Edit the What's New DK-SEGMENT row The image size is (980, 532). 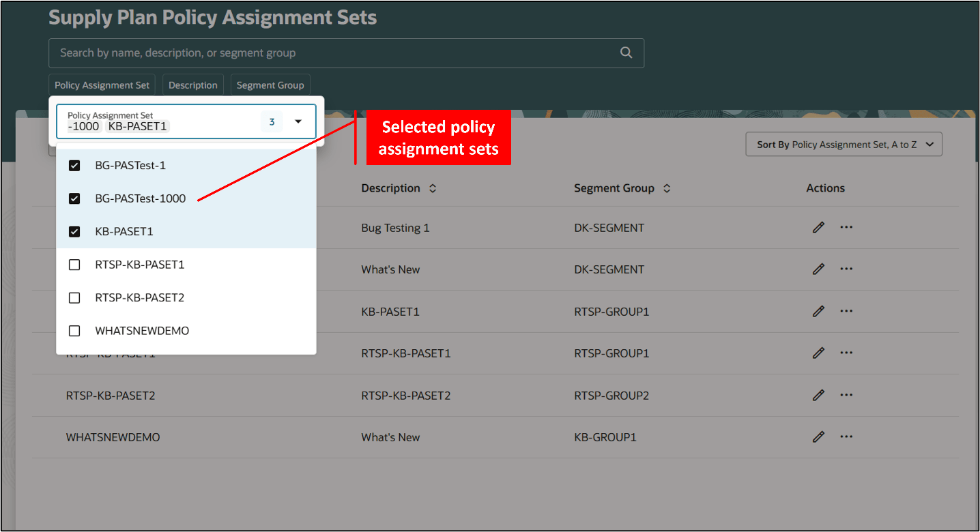(x=818, y=269)
